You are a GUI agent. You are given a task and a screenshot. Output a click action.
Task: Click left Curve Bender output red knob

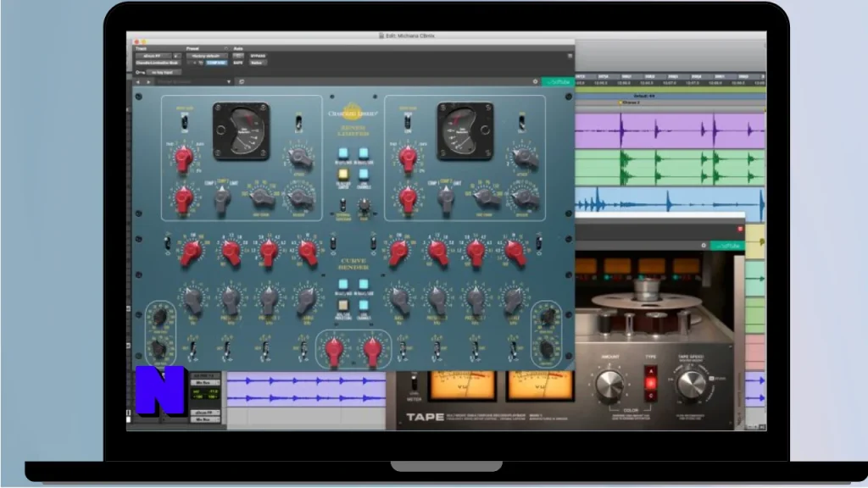[x=334, y=350]
